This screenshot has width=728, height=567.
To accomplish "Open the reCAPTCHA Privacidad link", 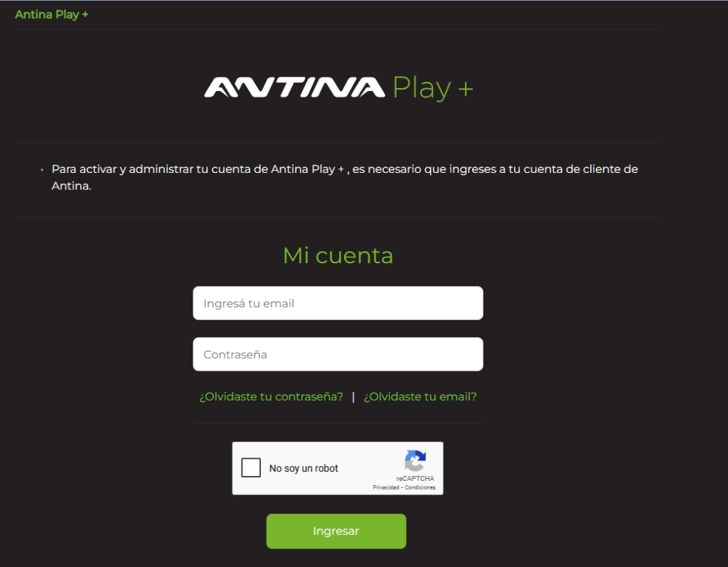I will pyautogui.click(x=385, y=487).
